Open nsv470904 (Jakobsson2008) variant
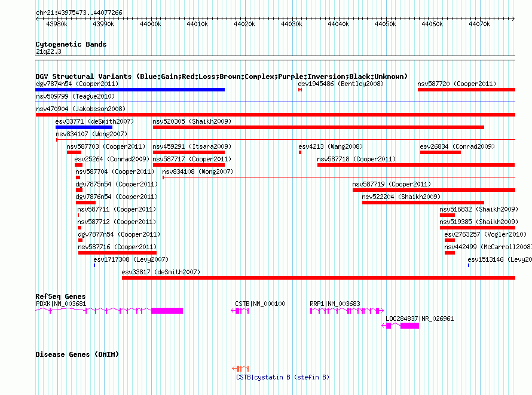The height and width of the screenshot is (395, 532). (x=81, y=109)
